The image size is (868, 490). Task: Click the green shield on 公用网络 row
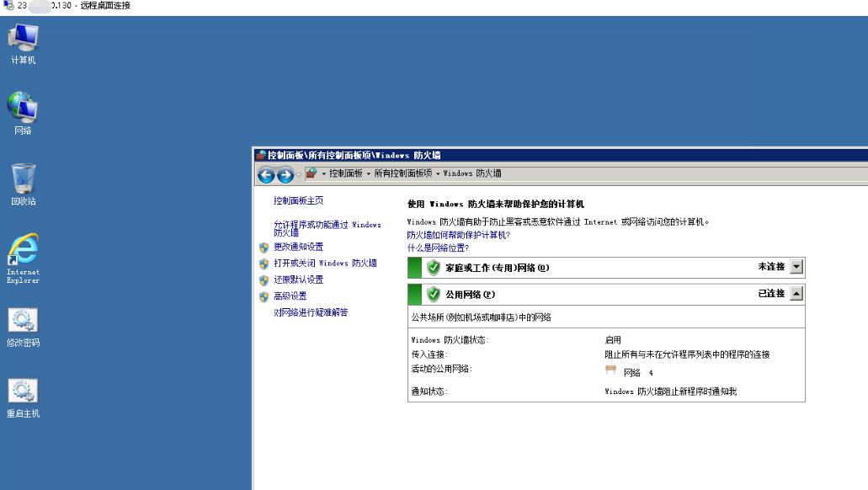click(434, 295)
